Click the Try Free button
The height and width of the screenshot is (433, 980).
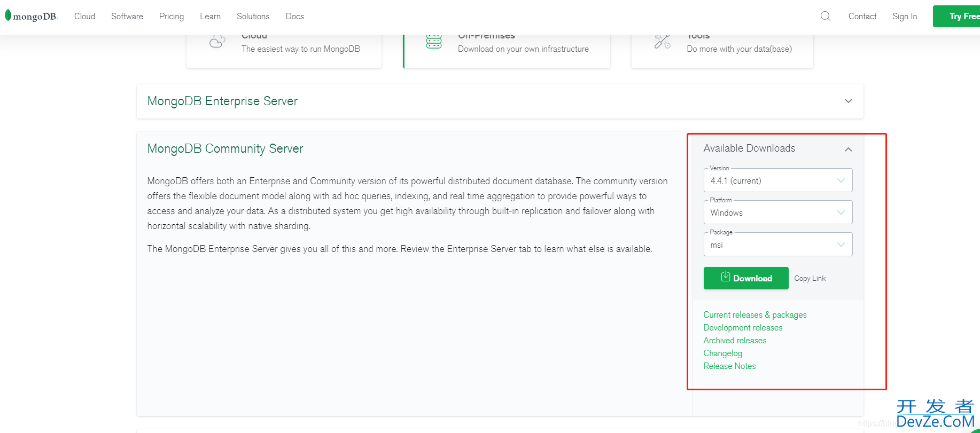tap(957, 17)
